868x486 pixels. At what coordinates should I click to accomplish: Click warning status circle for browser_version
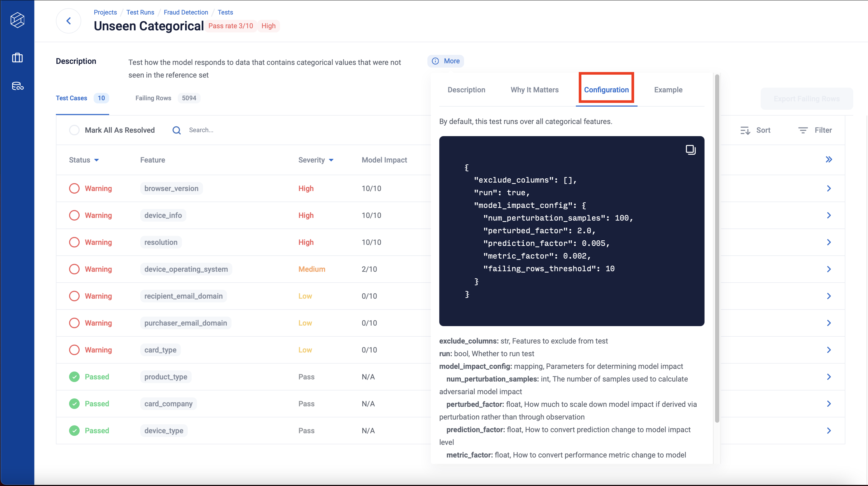point(74,189)
